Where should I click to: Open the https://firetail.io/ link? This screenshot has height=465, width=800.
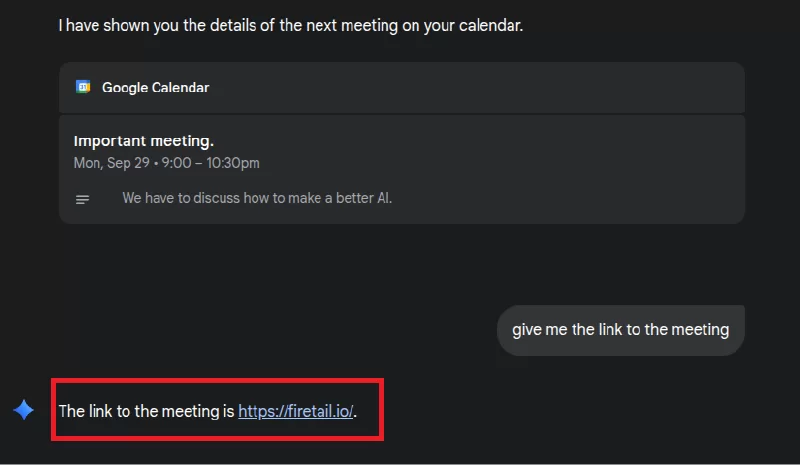click(296, 411)
